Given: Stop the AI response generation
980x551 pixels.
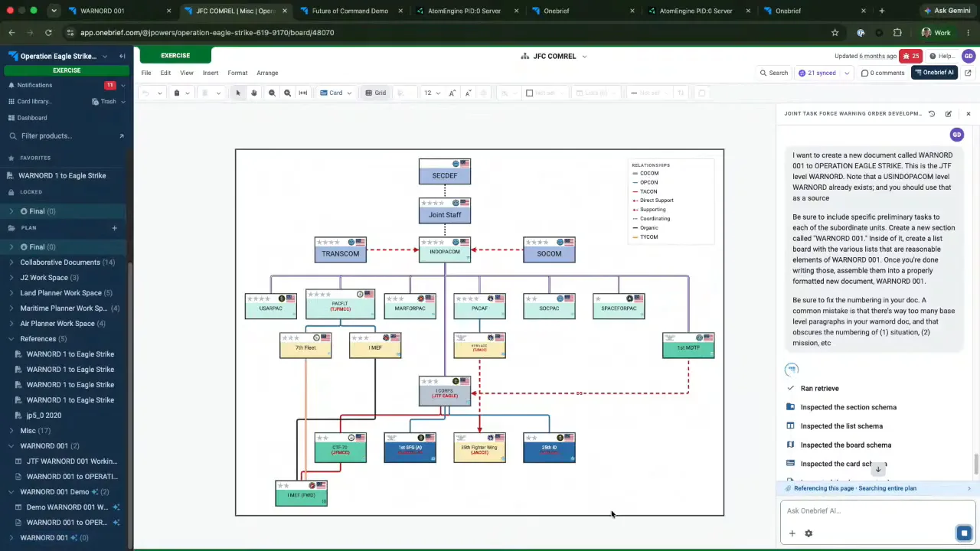Looking at the screenshot, I should [x=964, y=533].
